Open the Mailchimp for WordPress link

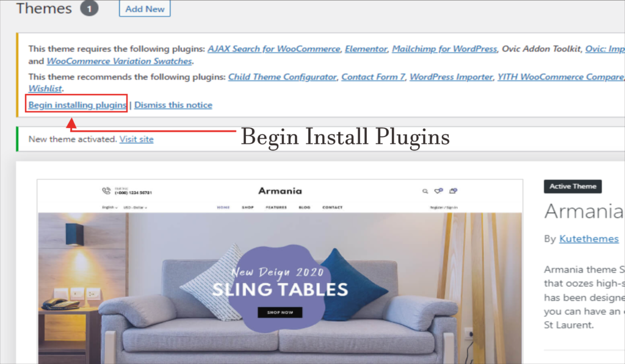point(444,49)
